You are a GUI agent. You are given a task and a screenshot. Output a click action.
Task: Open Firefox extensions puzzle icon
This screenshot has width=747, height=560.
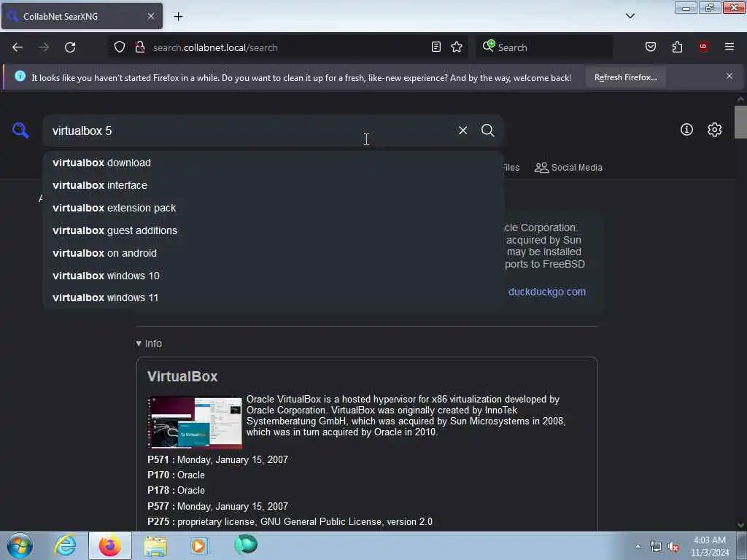[x=677, y=47]
